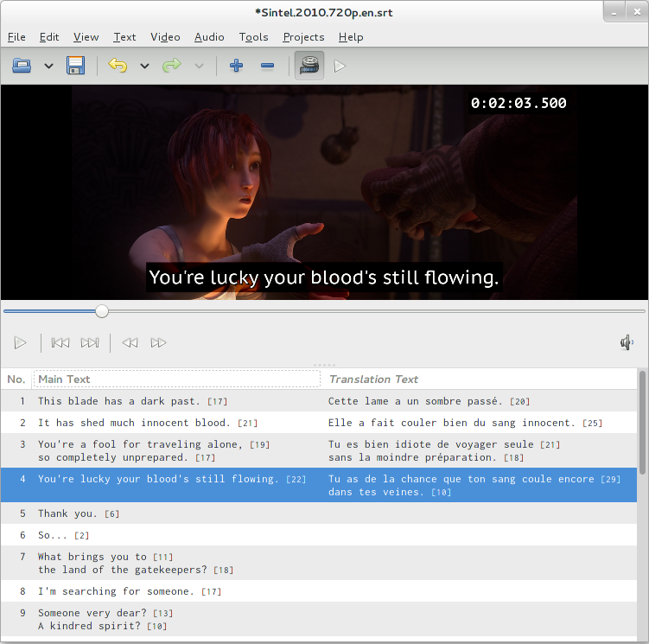The height and width of the screenshot is (644, 649).
Task: Click the empty translation cell of row 5
Action: coord(480,513)
